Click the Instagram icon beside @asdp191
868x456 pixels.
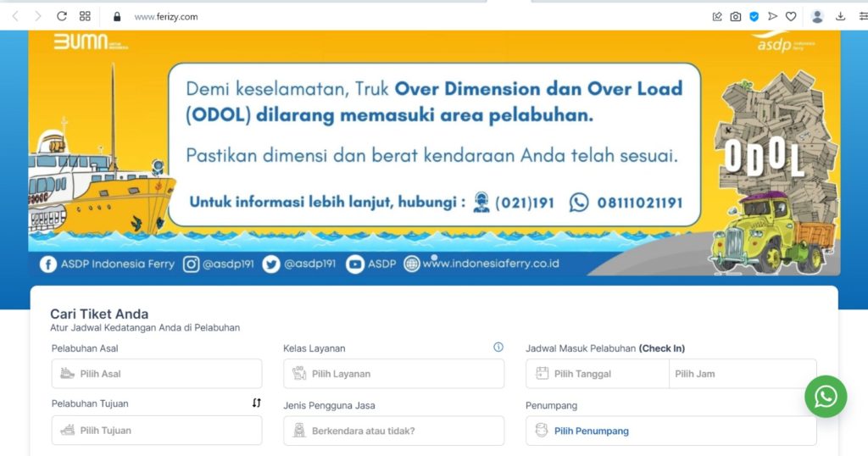191,264
